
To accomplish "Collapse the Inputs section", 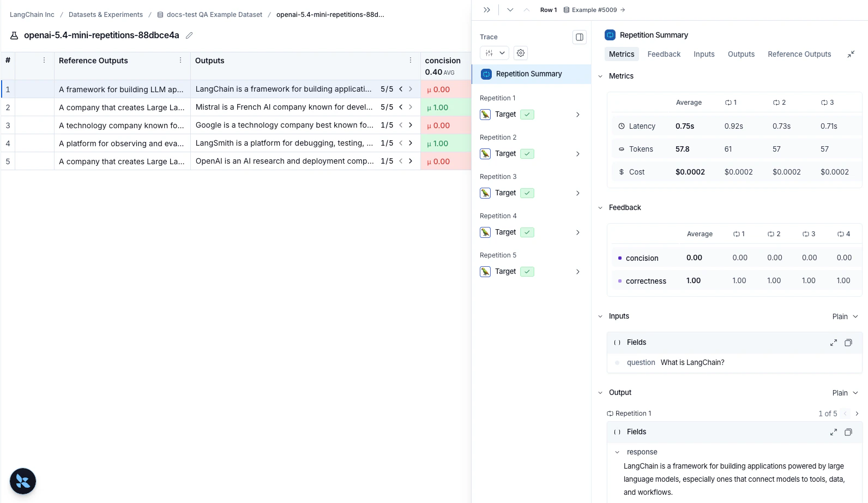I will click(x=600, y=316).
